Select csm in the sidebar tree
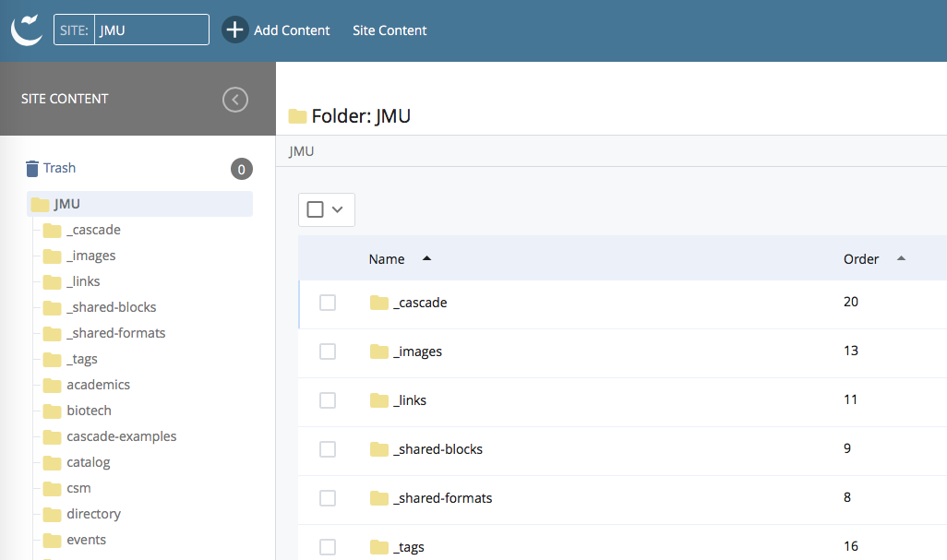This screenshot has width=947, height=560. point(78,488)
